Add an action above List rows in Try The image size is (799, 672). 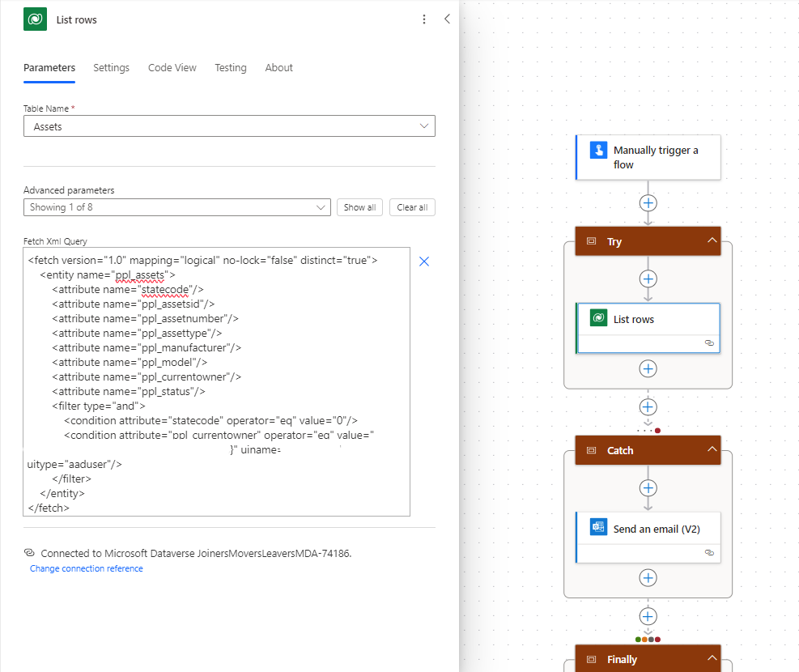(x=648, y=279)
